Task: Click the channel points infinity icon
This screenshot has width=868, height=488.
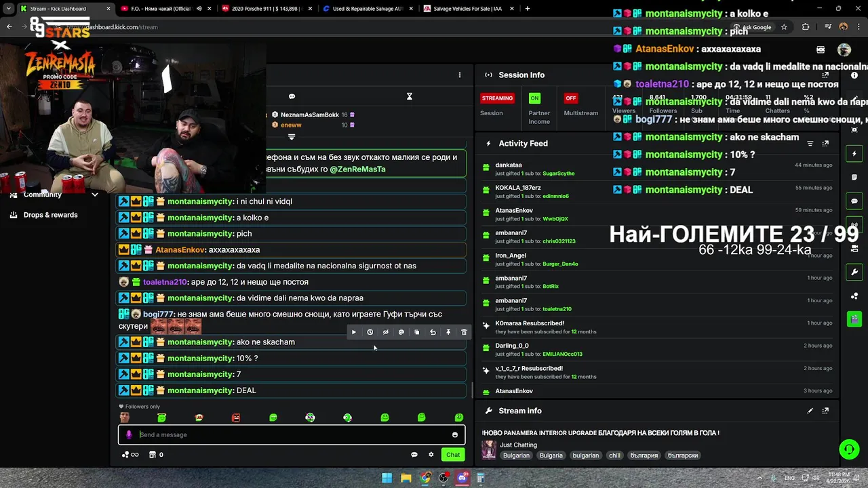Action: pyautogui.click(x=130, y=455)
